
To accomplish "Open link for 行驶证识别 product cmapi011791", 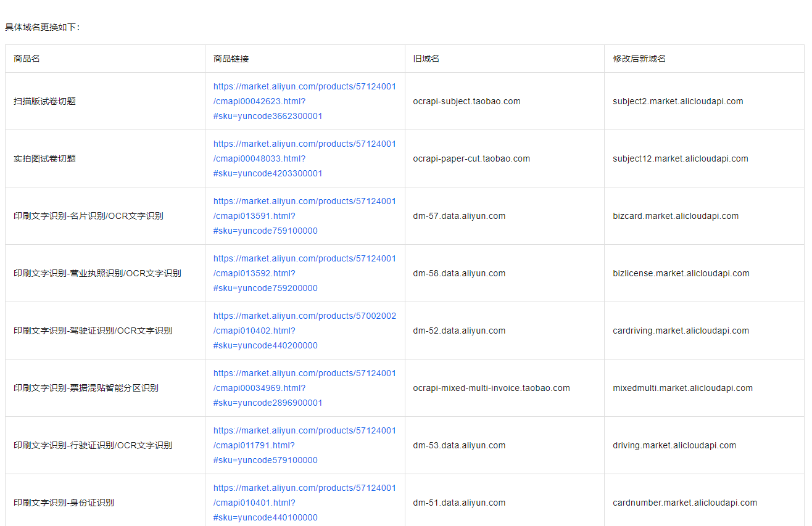I will click(305, 445).
